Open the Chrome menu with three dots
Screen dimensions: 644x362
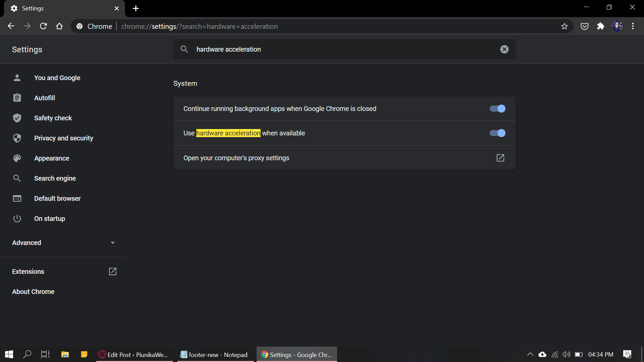(x=633, y=26)
